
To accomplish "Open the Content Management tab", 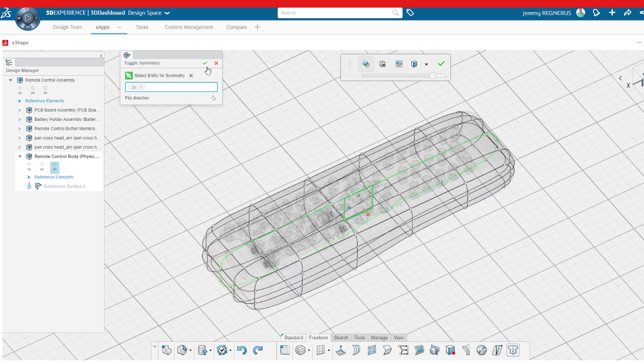I will pos(189,27).
